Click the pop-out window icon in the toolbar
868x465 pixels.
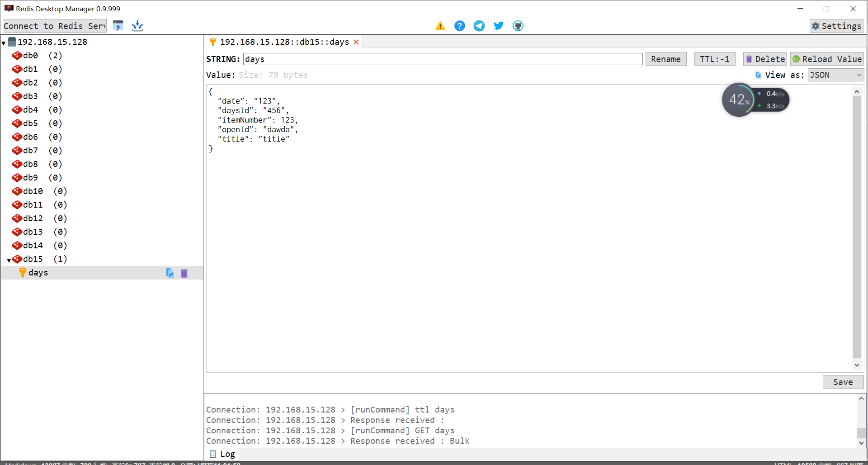pos(118,26)
